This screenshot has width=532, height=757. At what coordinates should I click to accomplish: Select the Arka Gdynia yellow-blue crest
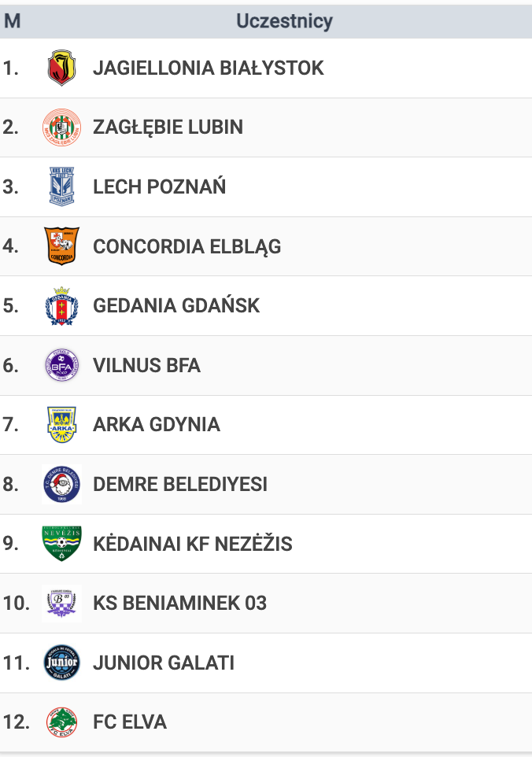click(62, 425)
